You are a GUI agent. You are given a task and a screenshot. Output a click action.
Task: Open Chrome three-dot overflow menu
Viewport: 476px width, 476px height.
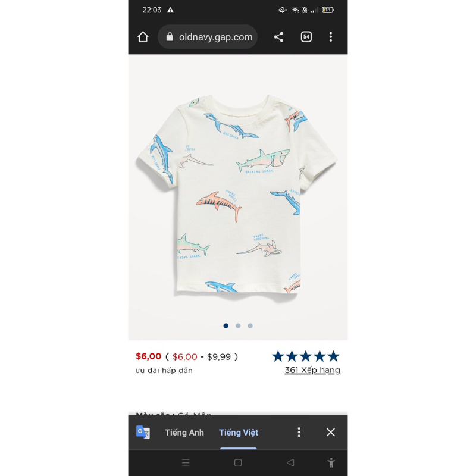point(331,37)
